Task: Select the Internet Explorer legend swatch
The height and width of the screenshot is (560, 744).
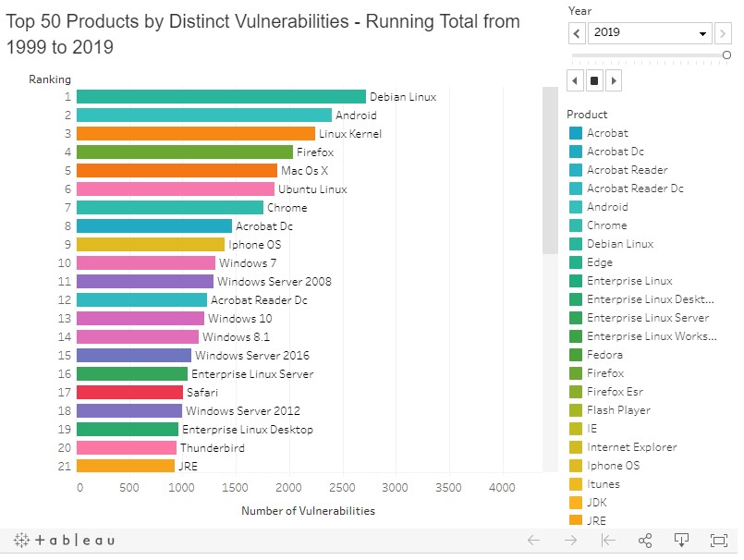Action: tap(576, 447)
